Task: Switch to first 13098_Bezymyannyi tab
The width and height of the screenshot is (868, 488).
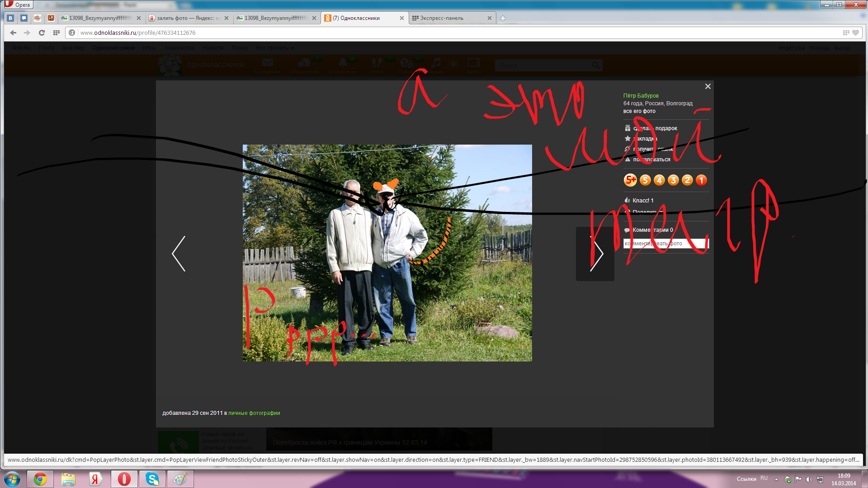Action: coord(100,18)
